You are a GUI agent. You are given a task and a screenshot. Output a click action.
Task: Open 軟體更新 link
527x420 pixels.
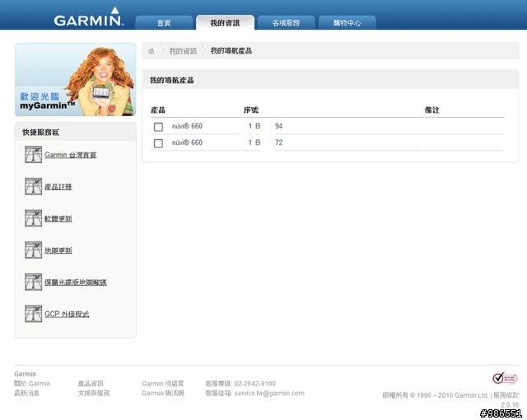click(x=58, y=219)
